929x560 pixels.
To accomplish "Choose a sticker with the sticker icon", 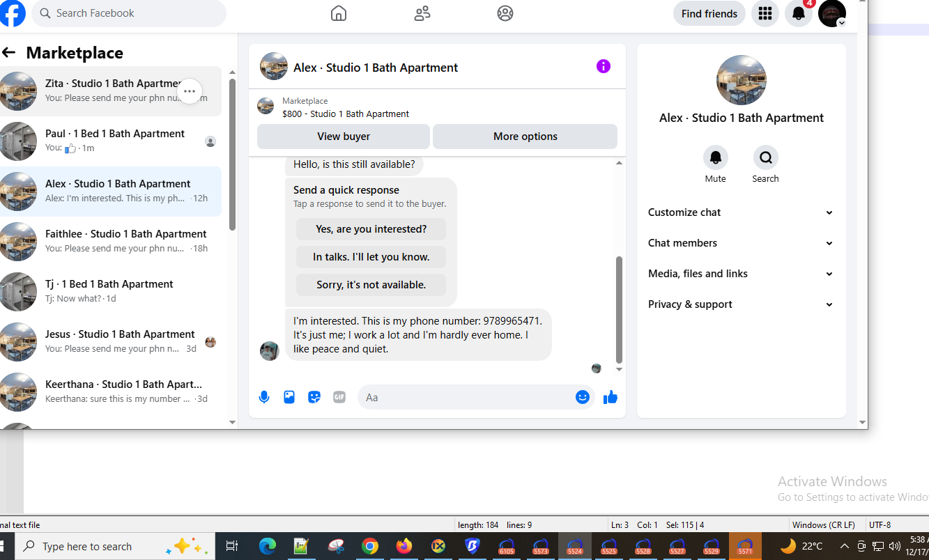I will click(x=314, y=397).
